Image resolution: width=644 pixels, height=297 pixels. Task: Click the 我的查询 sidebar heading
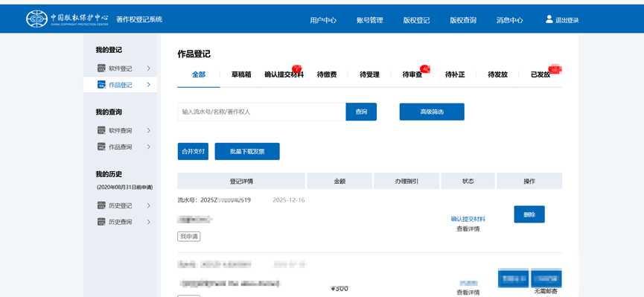click(x=109, y=112)
